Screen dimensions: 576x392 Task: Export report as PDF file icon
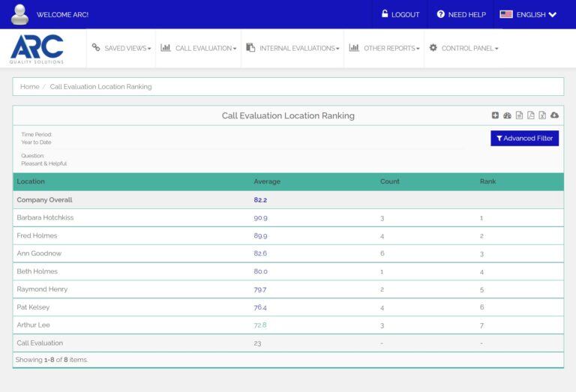tap(531, 115)
